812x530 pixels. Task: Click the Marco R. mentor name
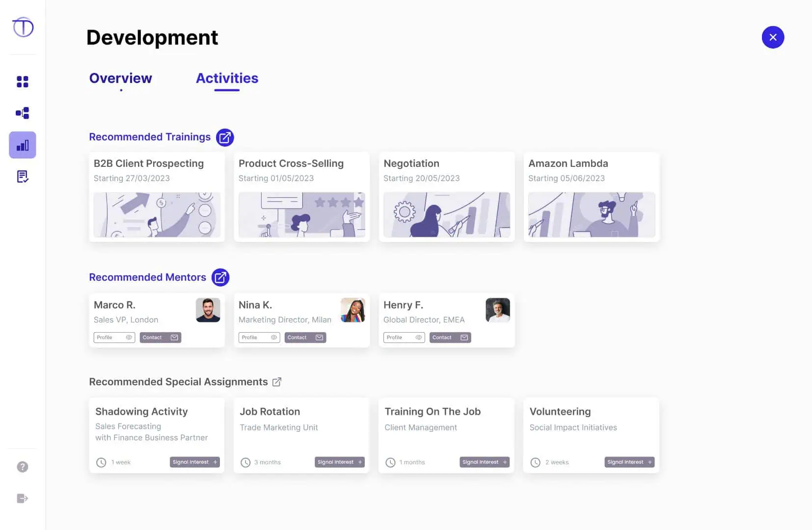(114, 305)
